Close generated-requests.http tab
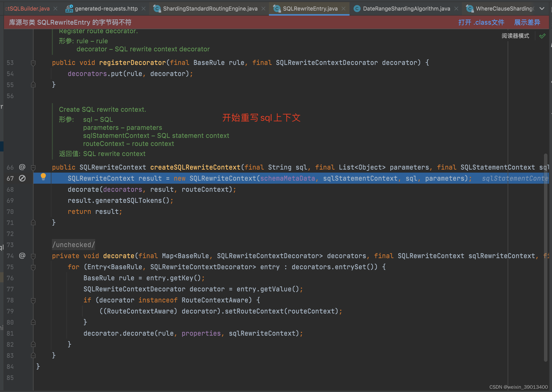This screenshot has width=552, height=392. (x=144, y=9)
